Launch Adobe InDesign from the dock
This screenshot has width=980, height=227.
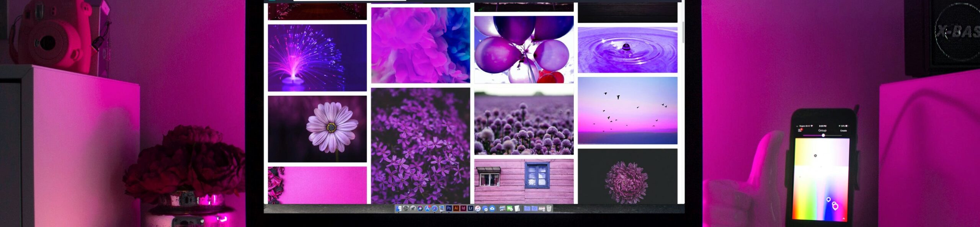click(x=463, y=208)
